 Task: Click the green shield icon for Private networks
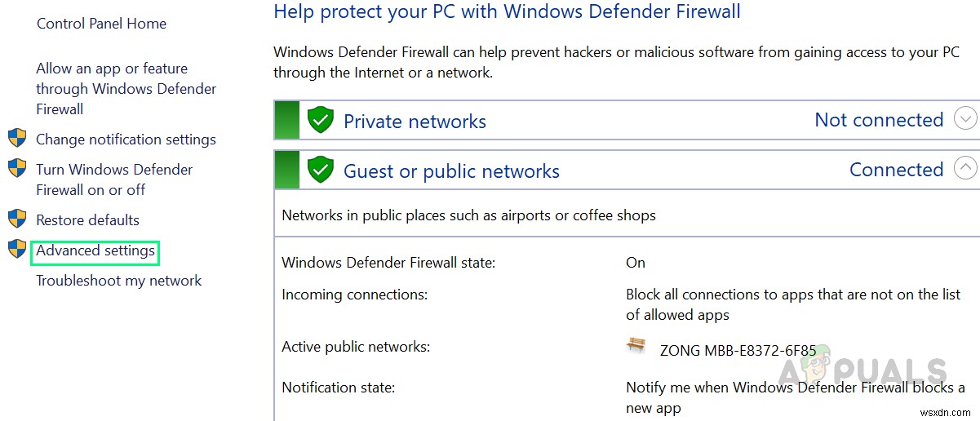(321, 121)
